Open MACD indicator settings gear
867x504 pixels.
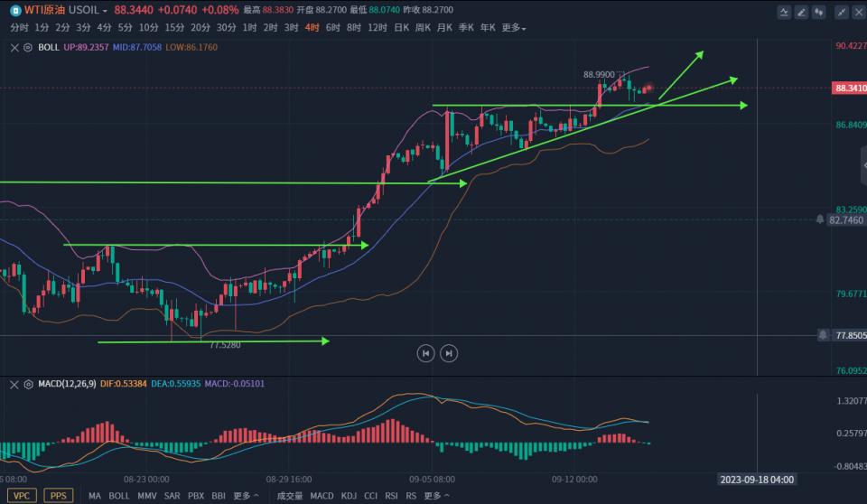click(28, 384)
